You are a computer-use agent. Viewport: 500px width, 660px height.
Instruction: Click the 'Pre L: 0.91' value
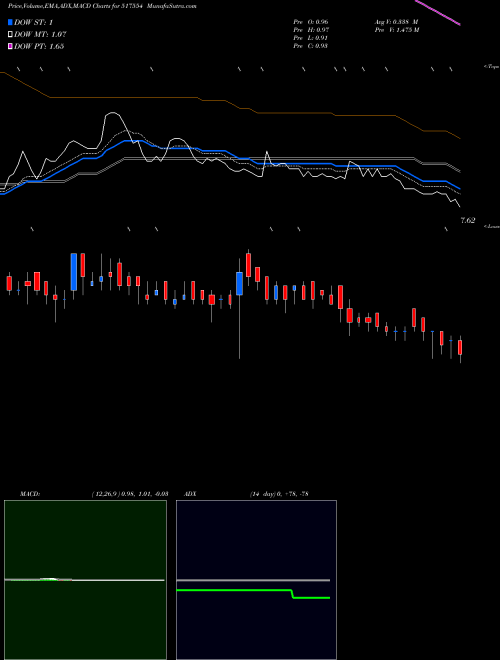tap(311, 38)
